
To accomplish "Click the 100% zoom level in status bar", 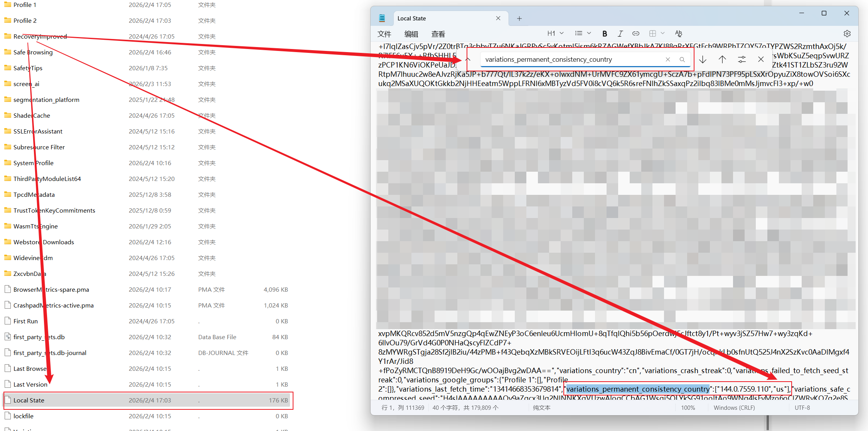I will 688,407.
